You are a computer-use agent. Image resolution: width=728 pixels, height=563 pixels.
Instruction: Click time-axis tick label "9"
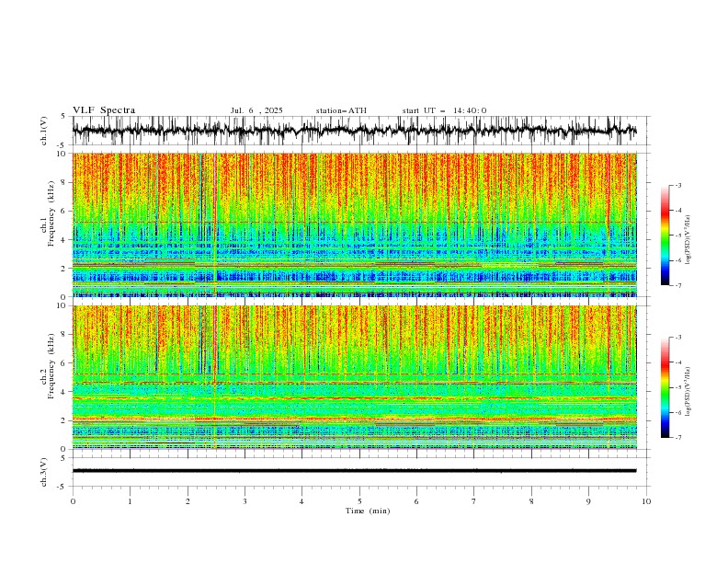[x=588, y=501]
